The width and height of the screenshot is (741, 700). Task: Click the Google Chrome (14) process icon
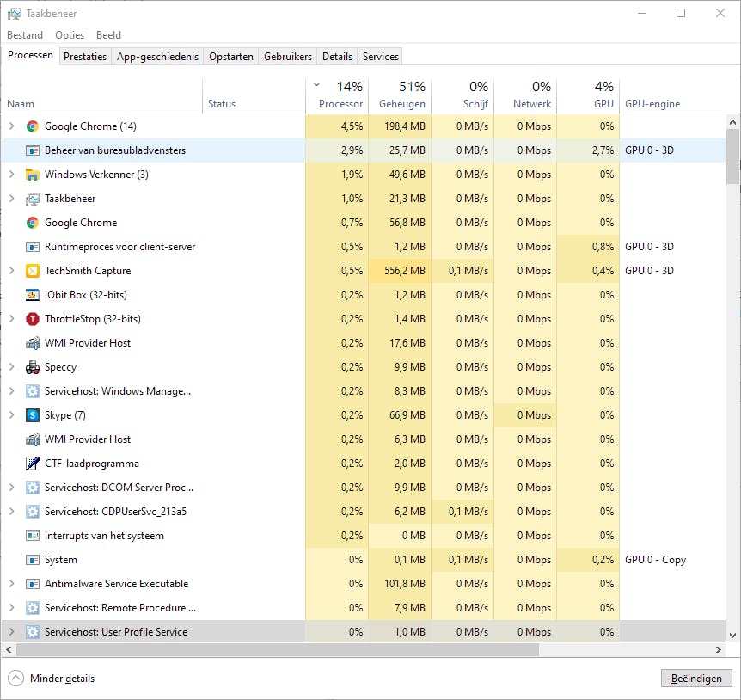pos(32,126)
